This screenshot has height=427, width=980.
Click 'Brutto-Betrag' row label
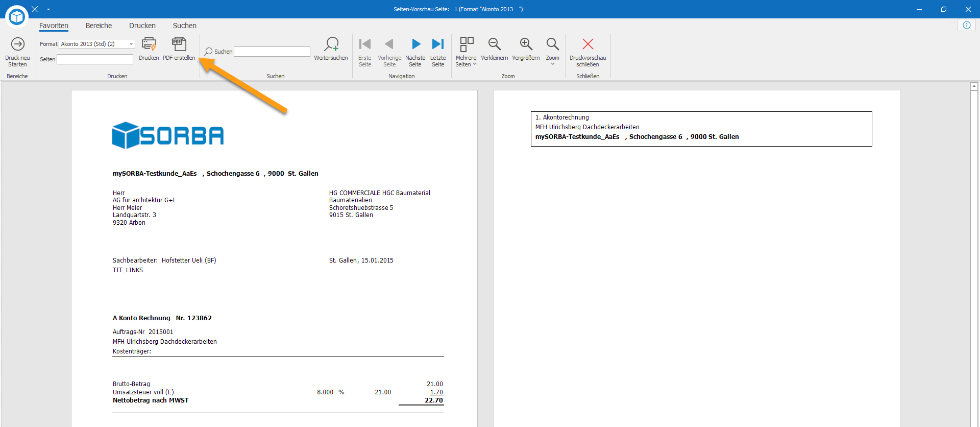131,384
